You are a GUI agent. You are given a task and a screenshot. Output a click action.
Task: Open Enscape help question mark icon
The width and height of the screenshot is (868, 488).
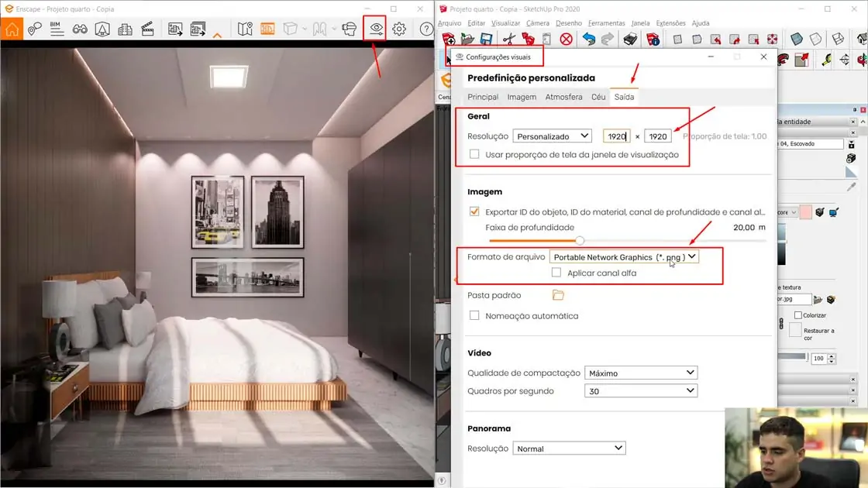pos(425,29)
